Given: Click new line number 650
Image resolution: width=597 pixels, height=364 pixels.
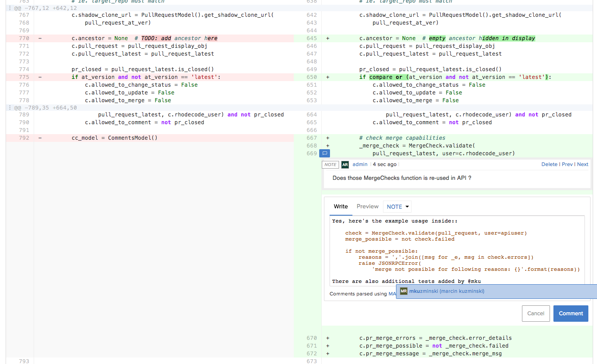Looking at the screenshot, I should [x=311, y=77].
